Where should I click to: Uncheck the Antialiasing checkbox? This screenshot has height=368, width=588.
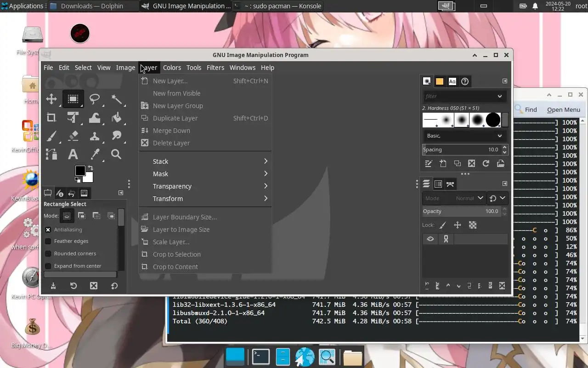click(48, 230)
